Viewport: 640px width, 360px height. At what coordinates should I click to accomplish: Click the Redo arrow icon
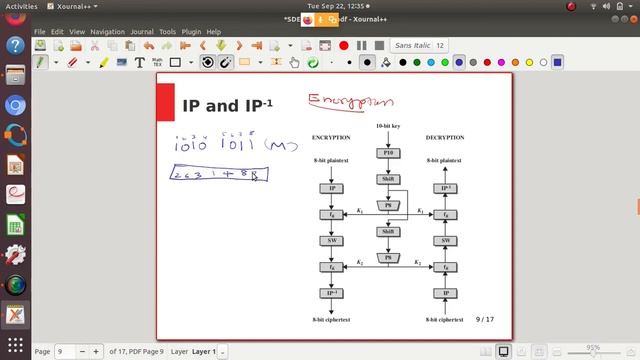coord(167,45)
